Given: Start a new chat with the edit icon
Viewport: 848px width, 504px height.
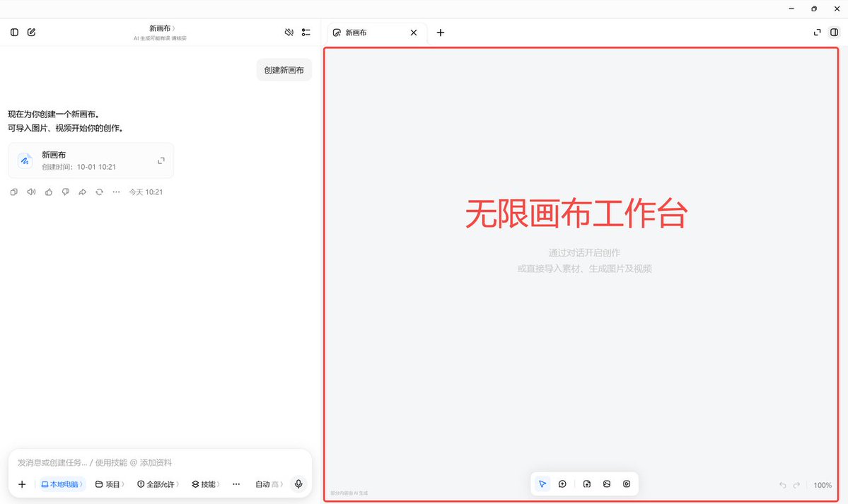Looking at the screenshot, I should coord(31,33).
